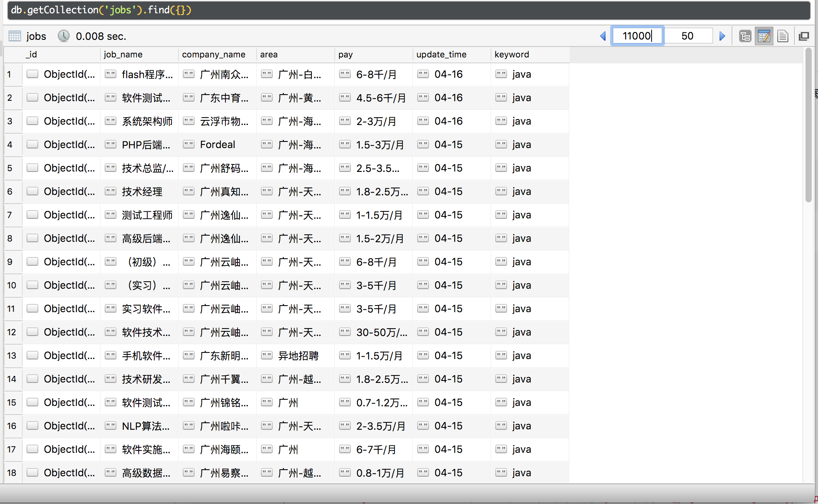Screen dimensions: 818x504
Task: Open results in separate window
Action: click(x=804, y=36)
